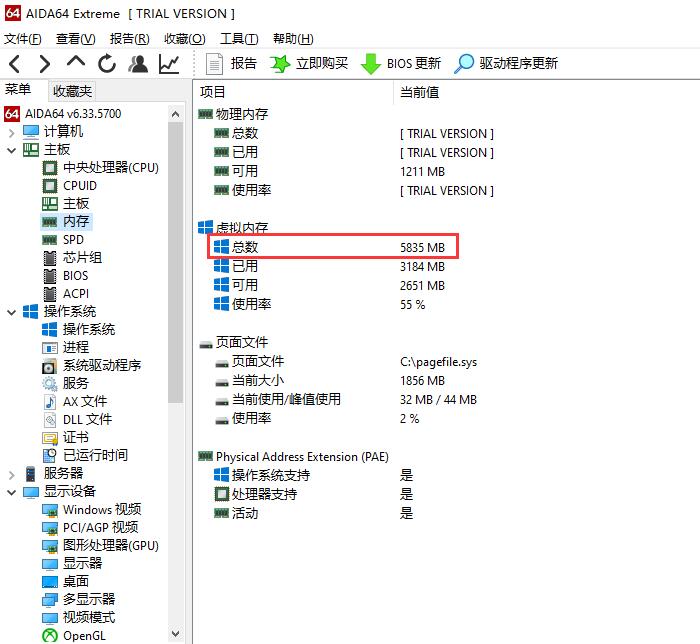The image size is (700, 644).
Task: Select 内存 memory tree item
Action: point(66,221)
